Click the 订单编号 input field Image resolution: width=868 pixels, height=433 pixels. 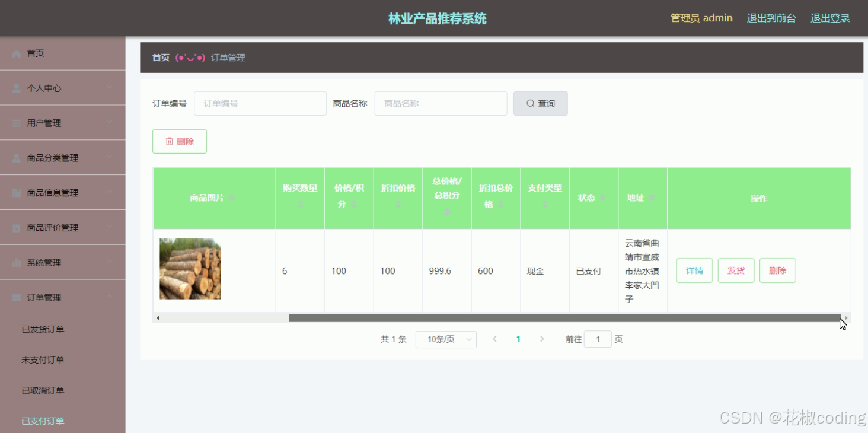pyautogui.click(x=260, y=103)
